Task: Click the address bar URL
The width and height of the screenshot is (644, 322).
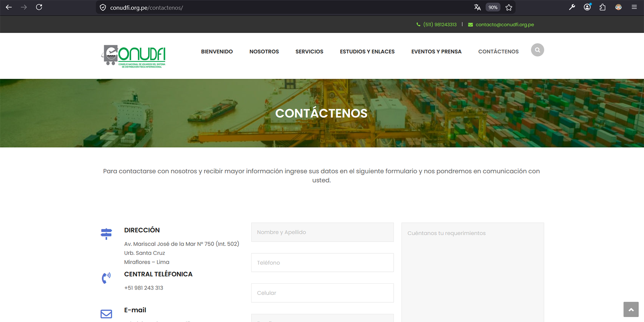Action: 147,8
